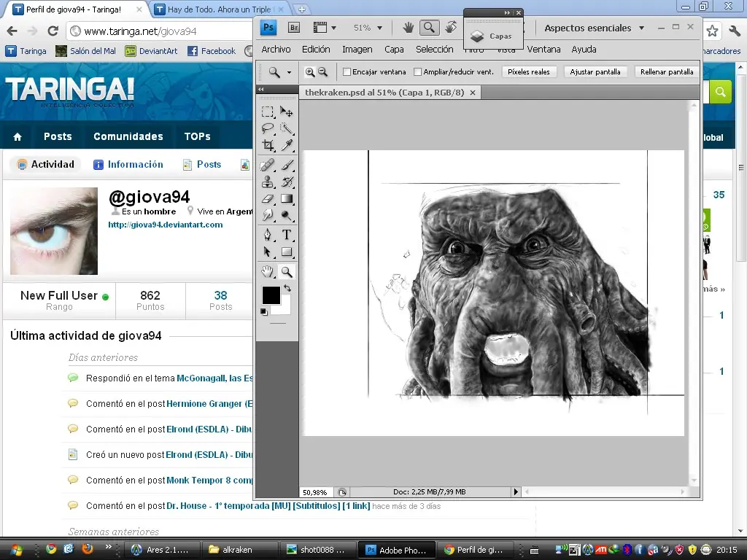The image size is (747, 560).
Task: Expand the Capas panel double-arrow
Action: pos(507,13)
